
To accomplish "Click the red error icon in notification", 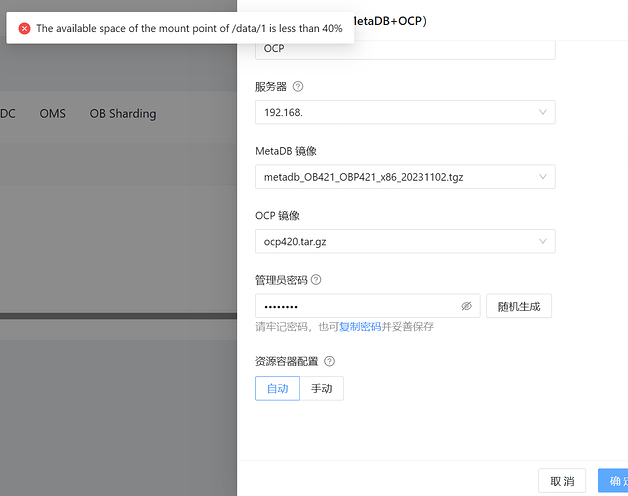I will tap(24, 28).
